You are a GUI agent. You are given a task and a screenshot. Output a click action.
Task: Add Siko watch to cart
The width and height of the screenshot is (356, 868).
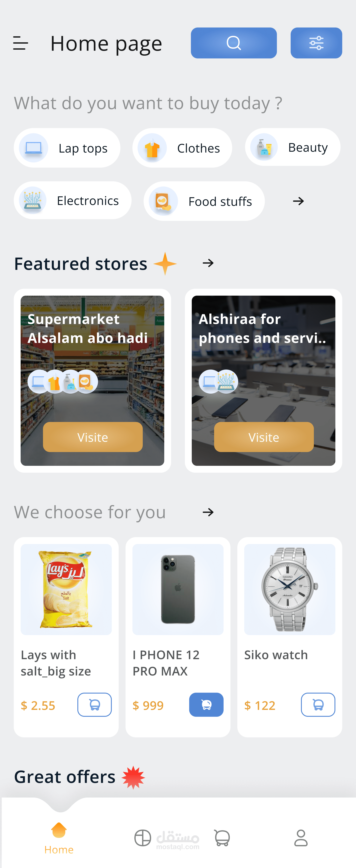(318, 704)
